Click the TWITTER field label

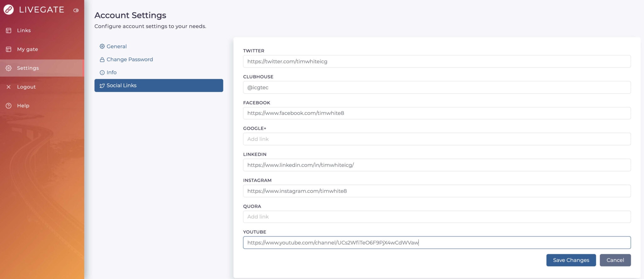click(x=254, y=51)
